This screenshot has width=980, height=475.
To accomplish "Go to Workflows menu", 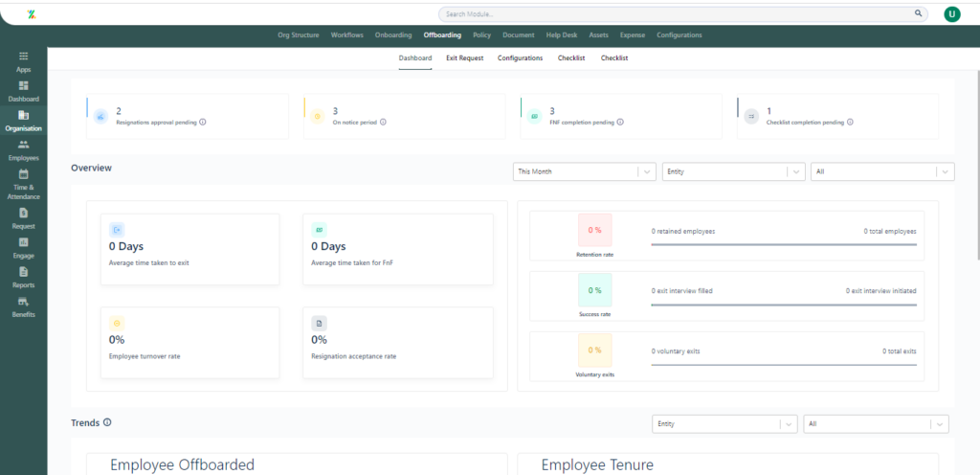I will [x=346, y=35].
